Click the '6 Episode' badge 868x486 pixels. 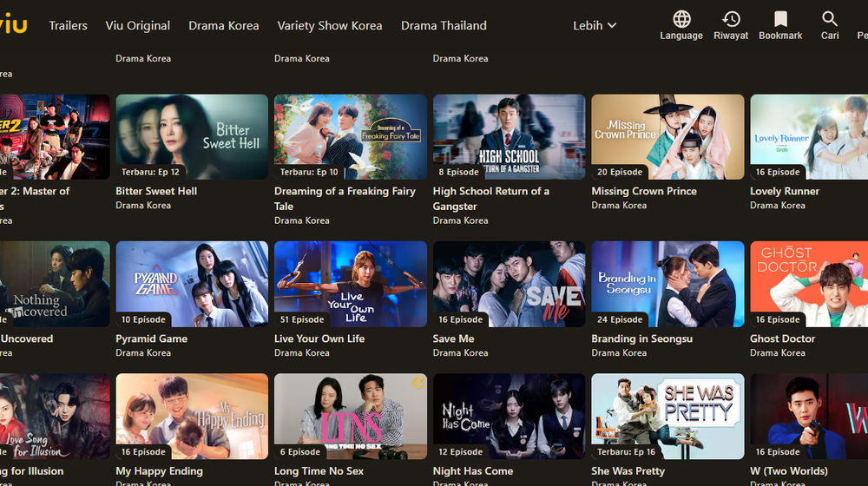pyautogui.click(x=299, y=451)
